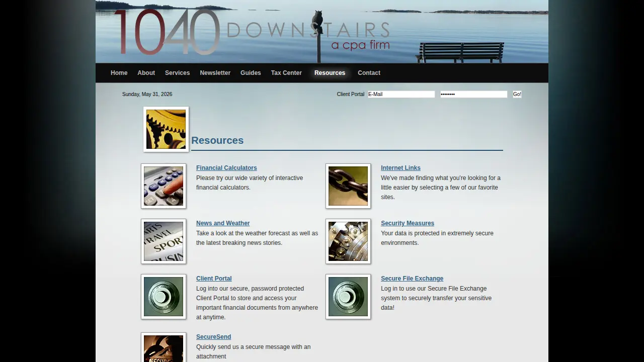644x362 pixels.
Task: Click the safe dial image beside Client Portal
Action: 164,297
